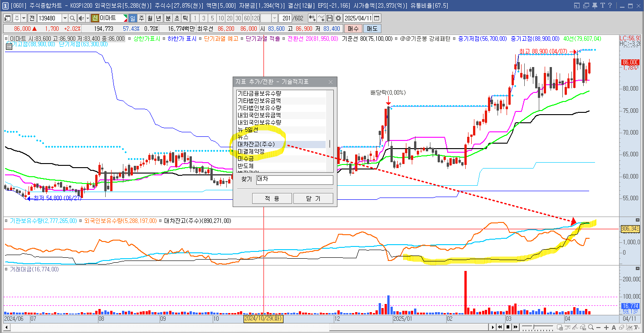Select interval preset 120
This screenshot has height=333, width=644.
click(x=255, y=18)
